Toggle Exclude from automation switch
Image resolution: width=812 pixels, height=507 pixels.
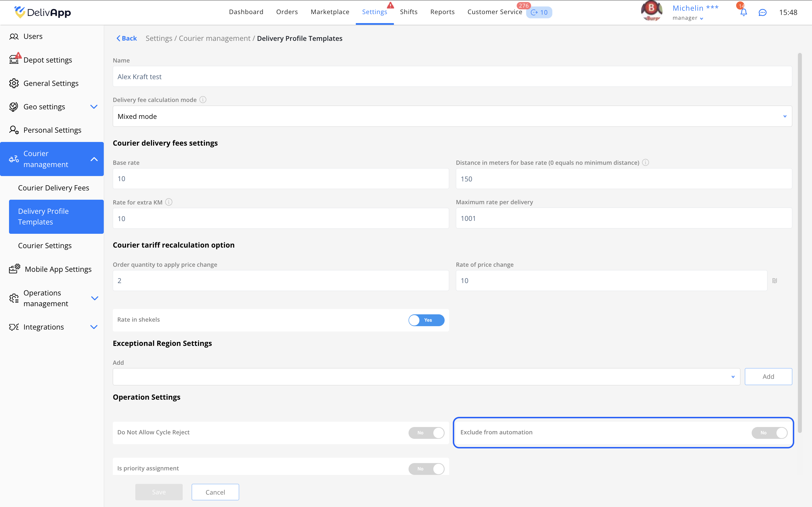pos(769,433)
